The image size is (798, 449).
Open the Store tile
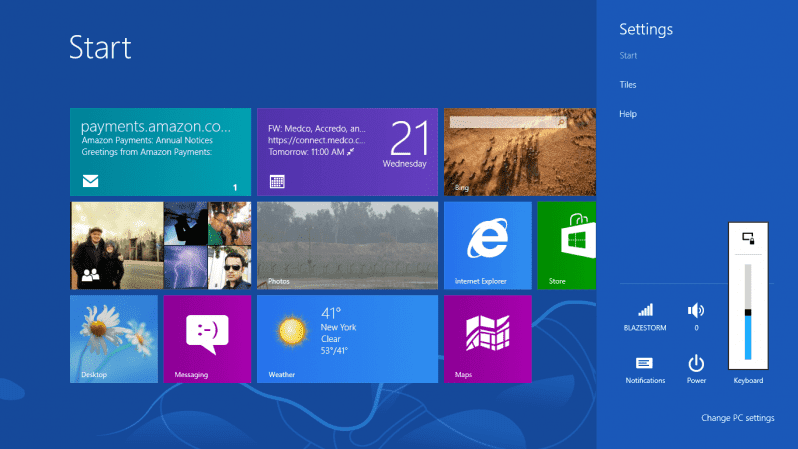tap(566, 245)
